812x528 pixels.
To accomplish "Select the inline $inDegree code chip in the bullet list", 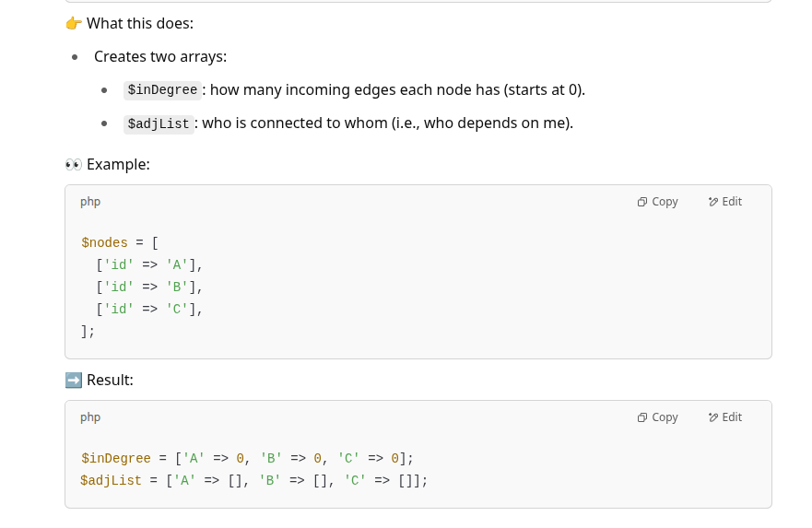I will 162,90.
